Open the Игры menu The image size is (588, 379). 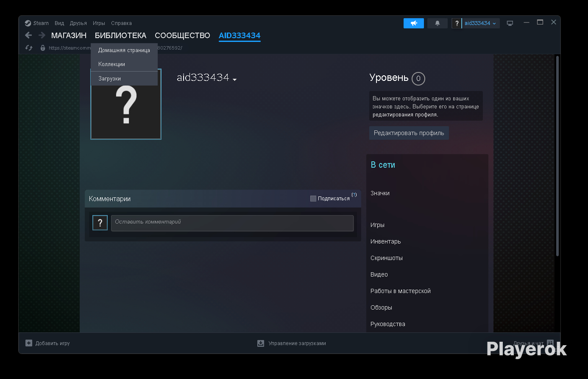click(x=99, y=23)
